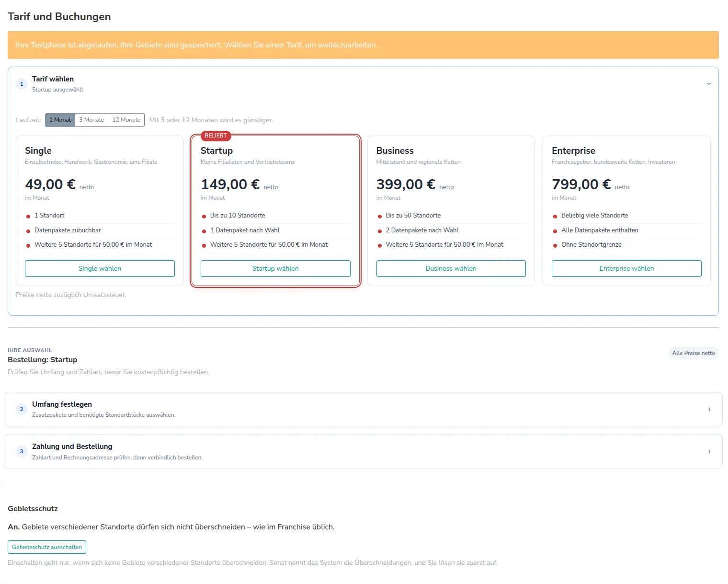
Task: Click the Enterprise plan title
Action: pyautogui.click(x=573, y=150)
